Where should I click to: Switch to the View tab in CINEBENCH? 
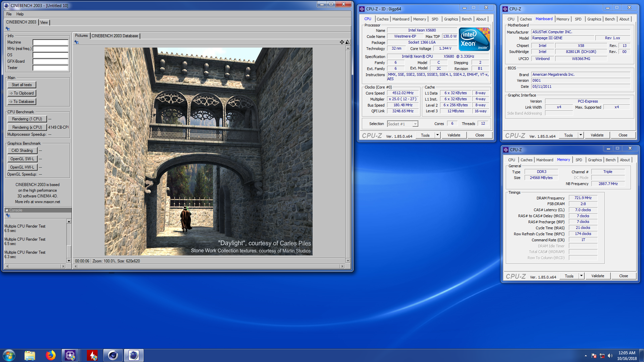click(44, 22)
